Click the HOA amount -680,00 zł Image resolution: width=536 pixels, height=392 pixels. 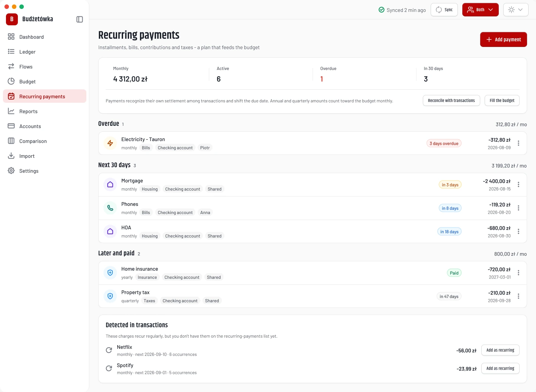click(499, 228)
